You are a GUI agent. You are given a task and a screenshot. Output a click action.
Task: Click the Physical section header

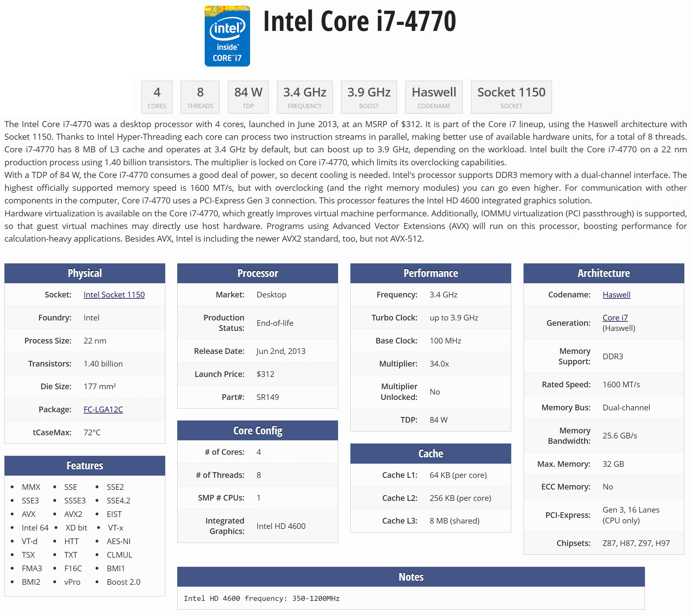85,273
